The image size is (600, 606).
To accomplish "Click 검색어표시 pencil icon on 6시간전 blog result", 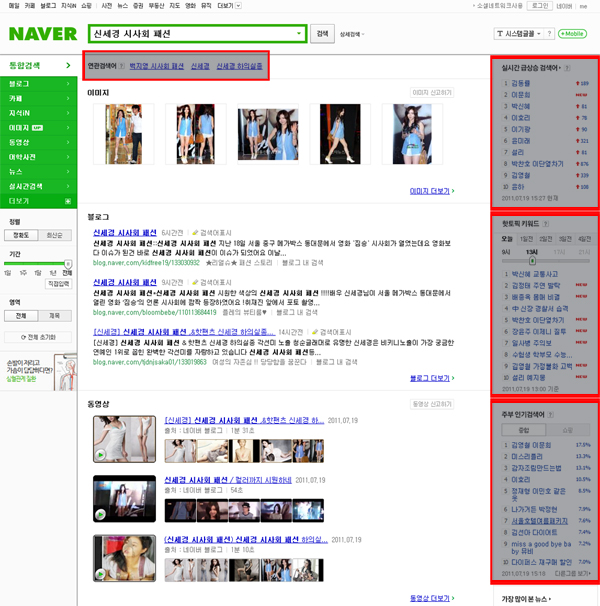I will 195,233.
